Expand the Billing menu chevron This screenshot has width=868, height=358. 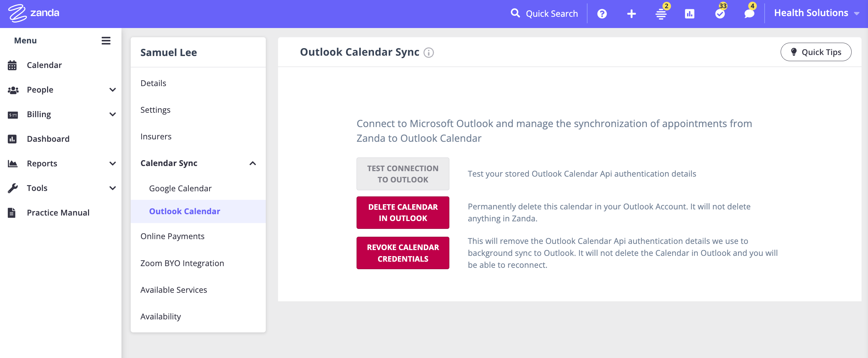(x=113, y=114)
